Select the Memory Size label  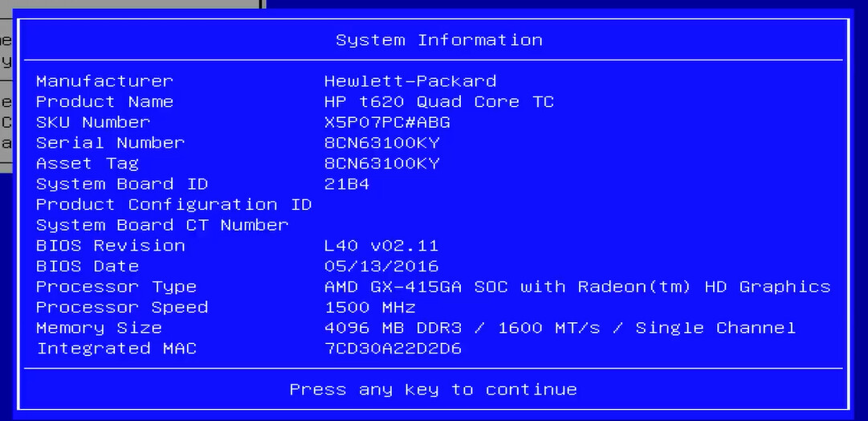click(99, 328)
